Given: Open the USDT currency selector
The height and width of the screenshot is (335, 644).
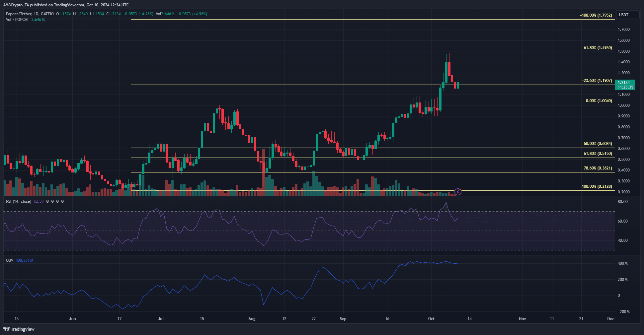Looking at the screenshot, I should [627, 15].
